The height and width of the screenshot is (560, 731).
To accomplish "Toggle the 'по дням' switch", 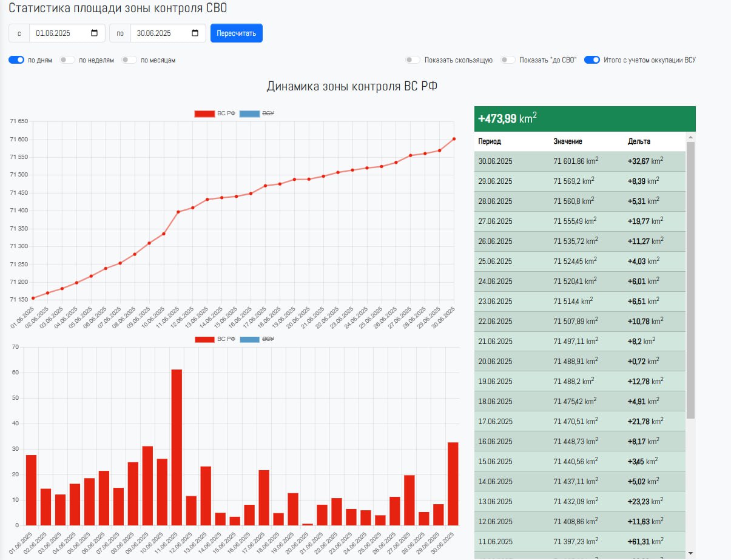I will (16, 60).
